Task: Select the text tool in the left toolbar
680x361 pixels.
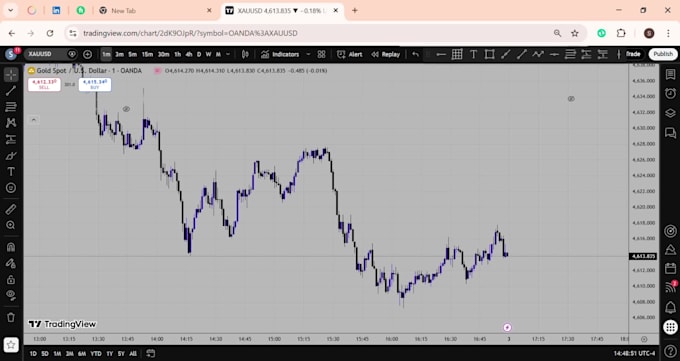Action: 11,172
